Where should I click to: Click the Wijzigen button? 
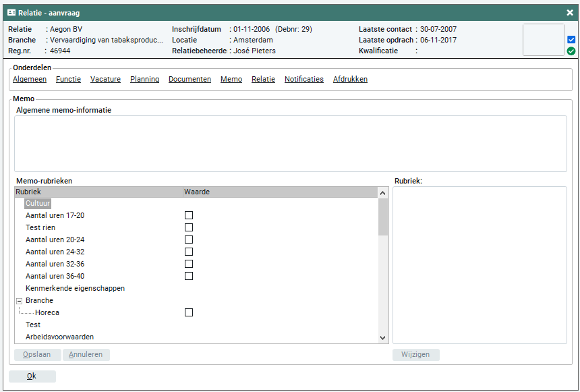click(415, 355)
